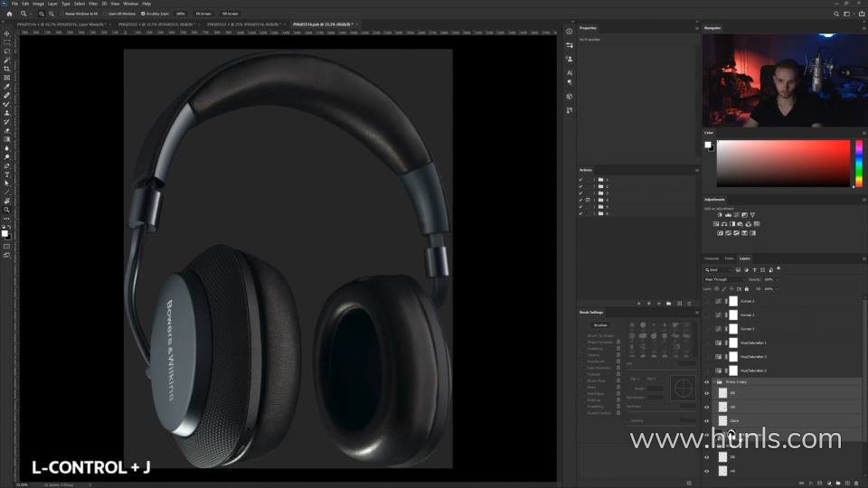Open the Layers panel flyout menu
The height and width of the screenshot is (488, 868).
click(863, 258)
